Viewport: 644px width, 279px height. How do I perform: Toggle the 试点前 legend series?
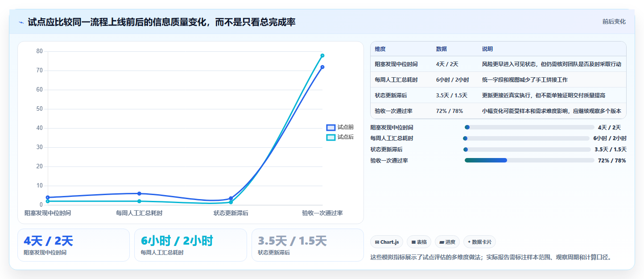click(340, 127)
